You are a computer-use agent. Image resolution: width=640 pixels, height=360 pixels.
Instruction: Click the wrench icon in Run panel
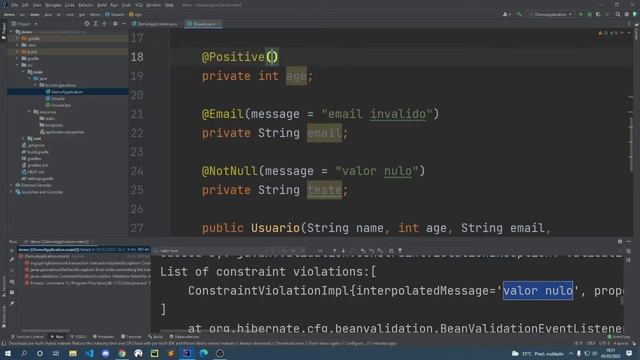pos(12,260)
